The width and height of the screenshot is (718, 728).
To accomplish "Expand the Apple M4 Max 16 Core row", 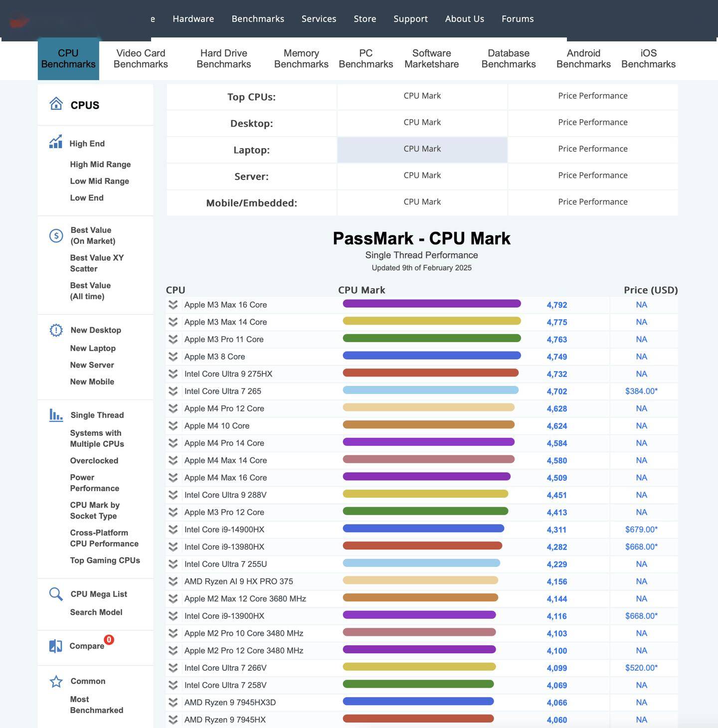I will tap(173, 478).
